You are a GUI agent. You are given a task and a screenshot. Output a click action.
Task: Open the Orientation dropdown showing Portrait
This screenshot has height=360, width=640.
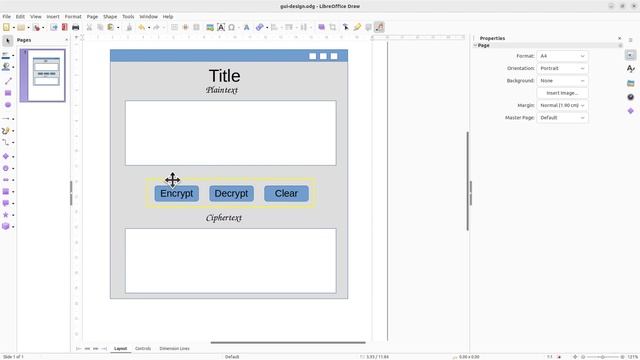562,68
